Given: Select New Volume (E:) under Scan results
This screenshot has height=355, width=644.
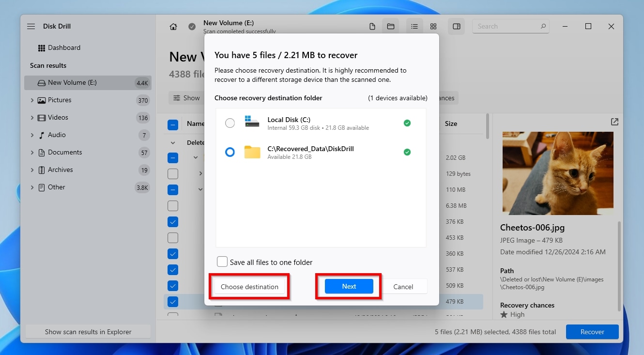Looking at the screenshot, I should (73, 82).
